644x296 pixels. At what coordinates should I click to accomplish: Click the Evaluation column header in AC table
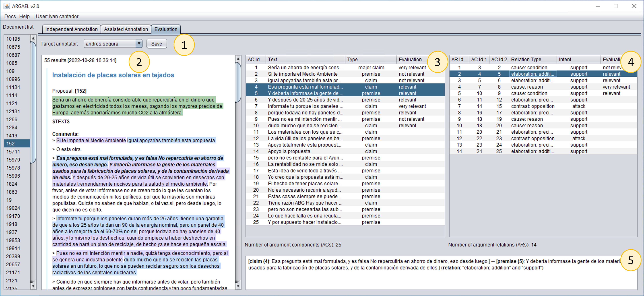click(410, 60)
